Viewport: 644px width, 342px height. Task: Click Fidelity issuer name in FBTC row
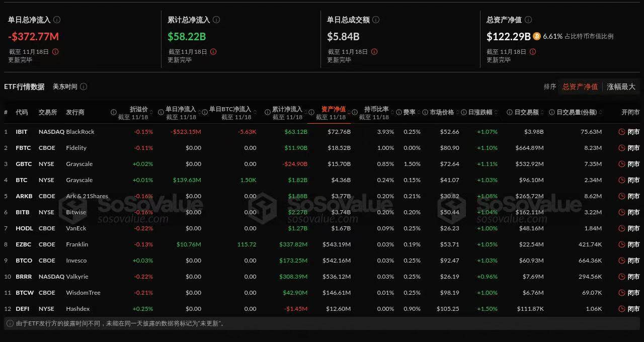[x=76, y=148]
